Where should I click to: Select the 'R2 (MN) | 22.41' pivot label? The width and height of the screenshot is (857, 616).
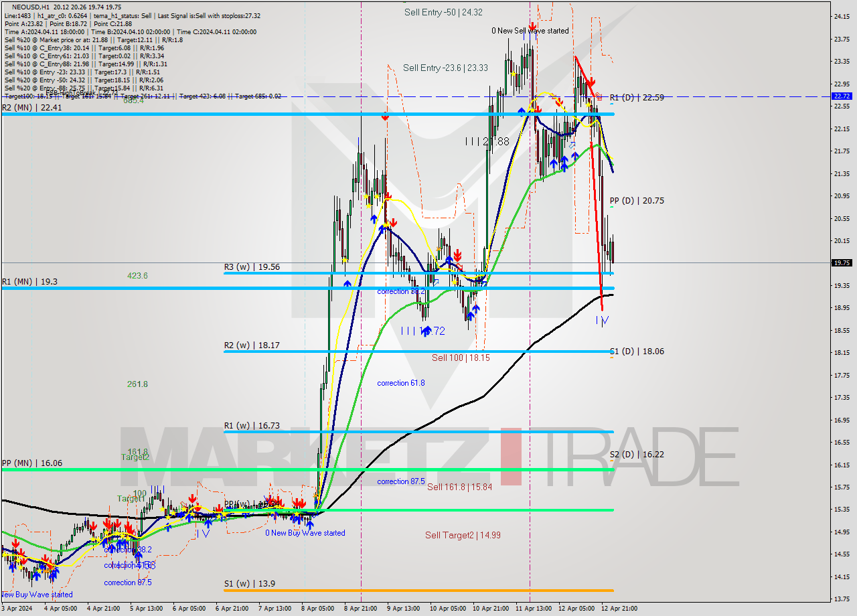[32, 107]
